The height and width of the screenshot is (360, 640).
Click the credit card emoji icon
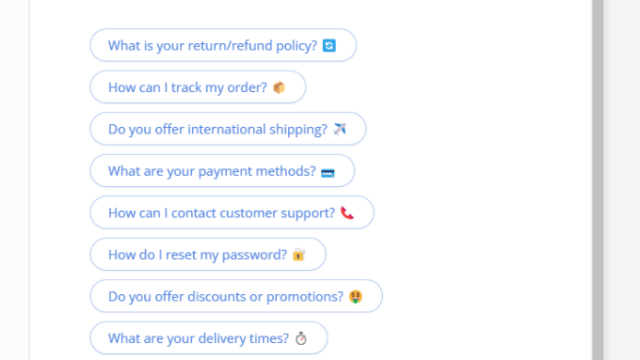pyautogui.click(x=328, y=173)
